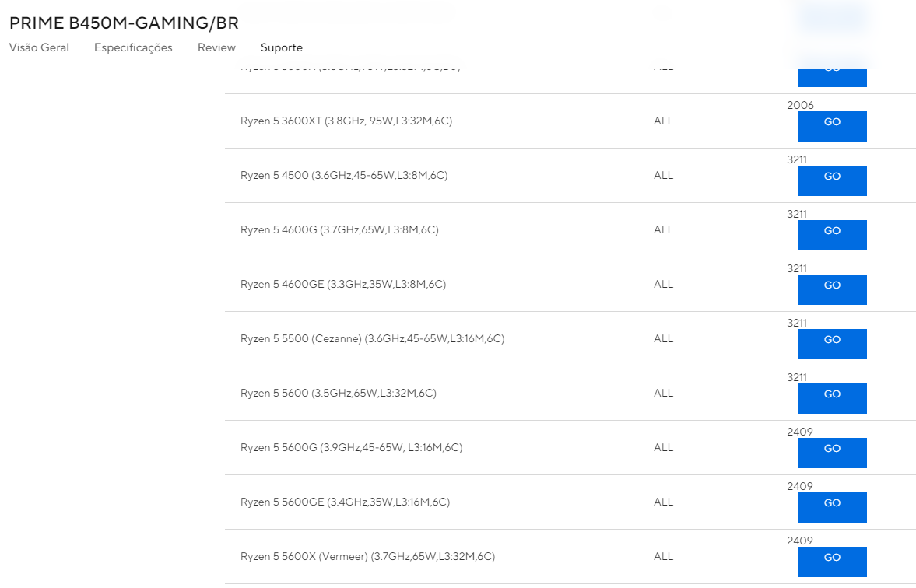Select the Suporte tab
This screenshot has height=588, width=916.
[x=282, y=48]
